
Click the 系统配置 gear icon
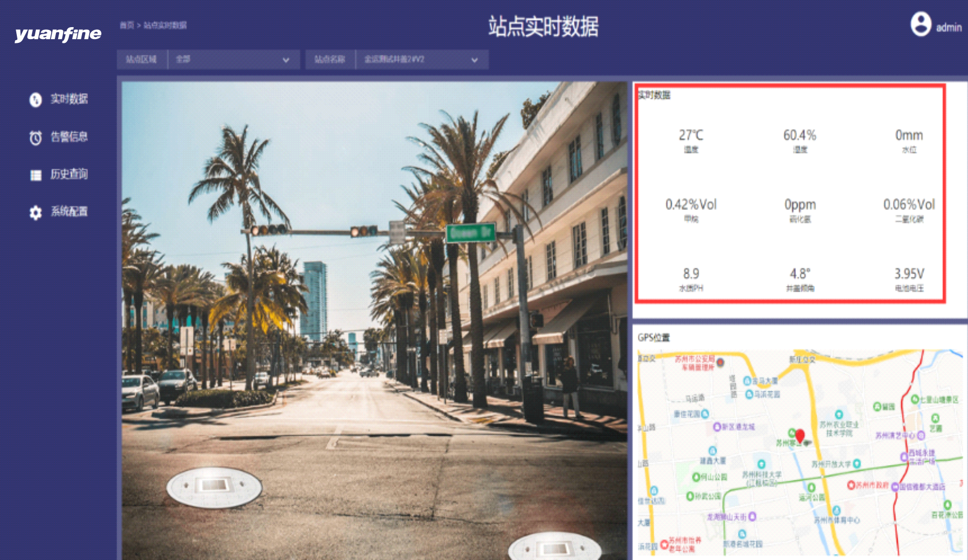coord(35,212)
